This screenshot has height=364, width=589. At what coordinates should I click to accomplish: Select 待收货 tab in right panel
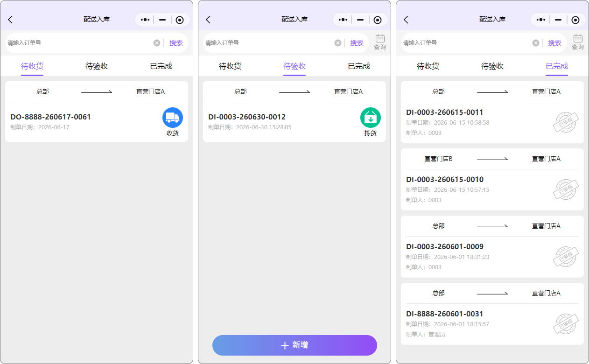[x=428, y=66]
